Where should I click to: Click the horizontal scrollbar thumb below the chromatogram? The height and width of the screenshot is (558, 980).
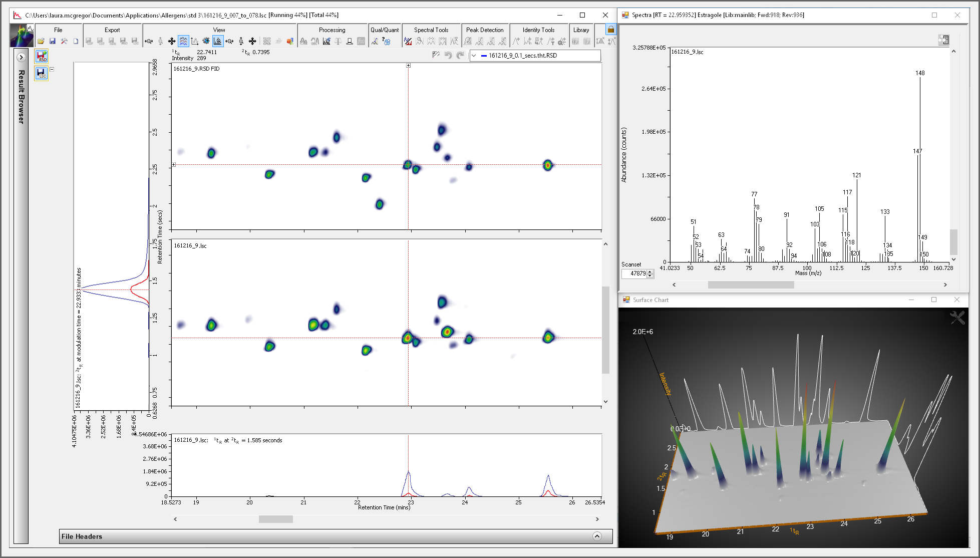pos(275,519)
